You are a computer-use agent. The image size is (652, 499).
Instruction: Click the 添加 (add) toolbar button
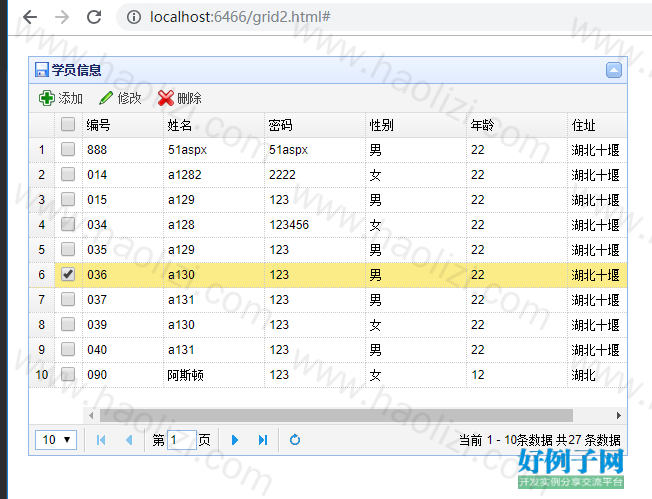(61, 98)
